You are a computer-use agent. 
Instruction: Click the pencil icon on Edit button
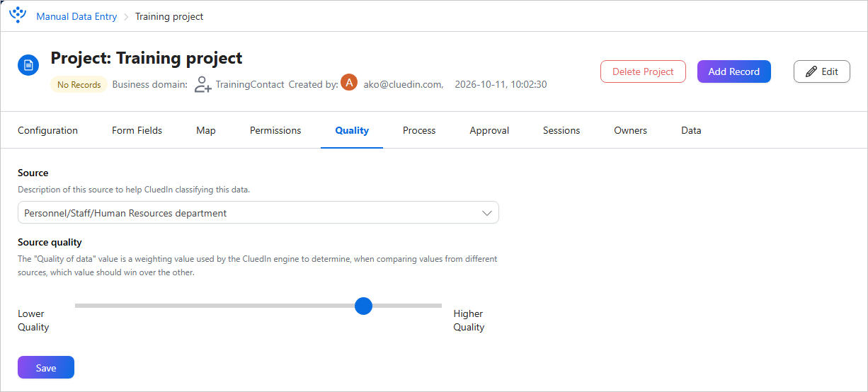click(x=811, y=71)
